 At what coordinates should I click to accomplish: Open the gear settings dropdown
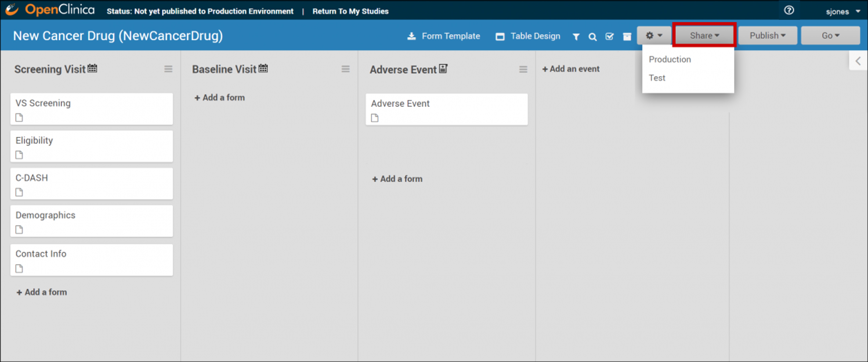pos(653,35)
